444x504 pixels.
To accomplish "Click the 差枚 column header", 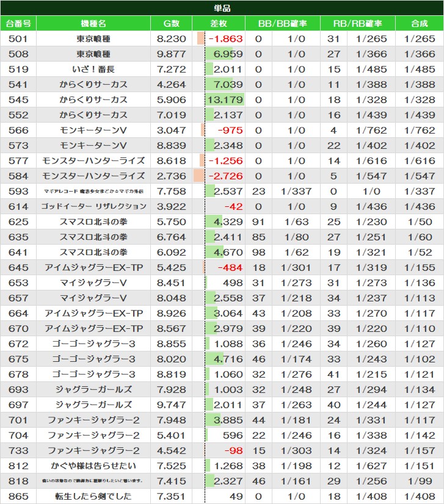I will [x=219, y=23].
